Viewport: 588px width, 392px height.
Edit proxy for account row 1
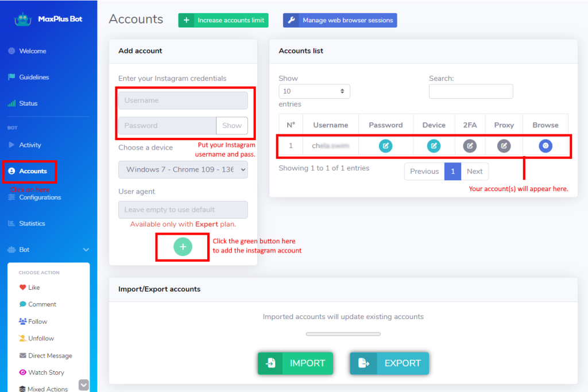click(504, 146)
